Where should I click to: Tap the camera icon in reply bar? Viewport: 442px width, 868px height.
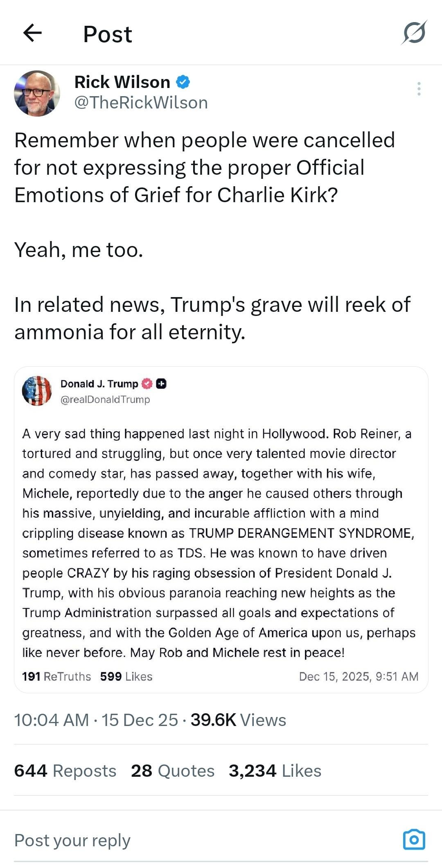(414, 840)
